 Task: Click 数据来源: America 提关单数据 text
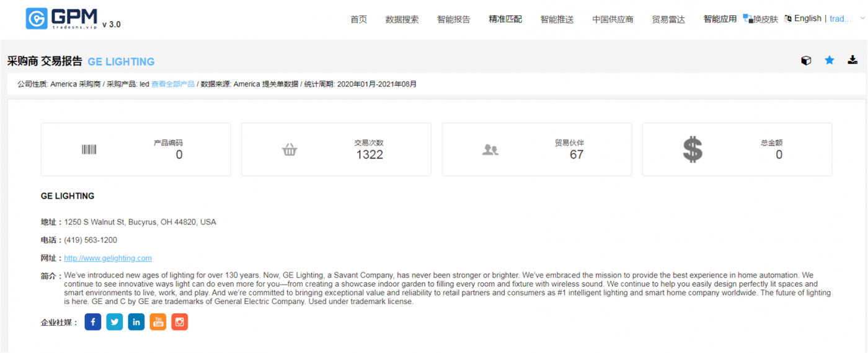(x=250, y=84)
